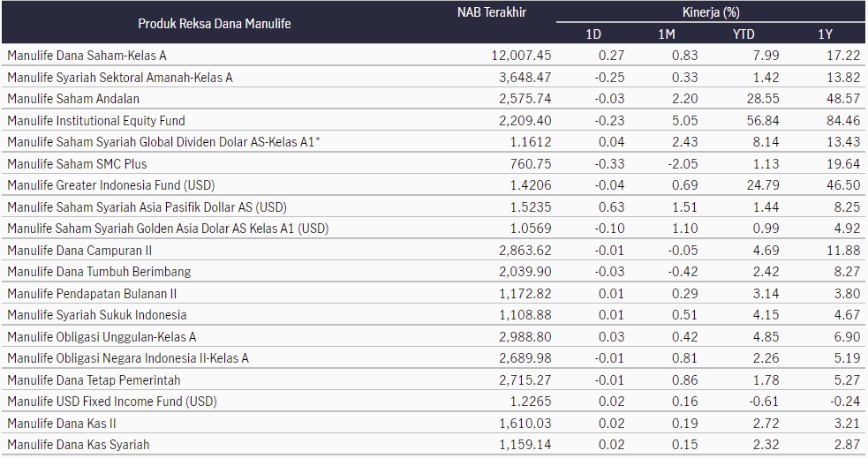This screenshot has width=868, height=458.
Task: Select the 1Y value 2.87
Action: click(x=848, y=445)
